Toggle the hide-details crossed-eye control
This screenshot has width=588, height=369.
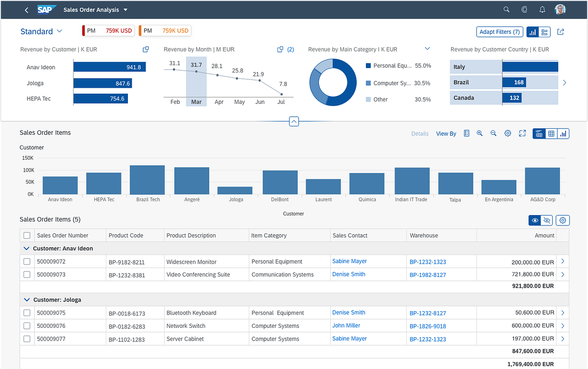tap(547, 220)
